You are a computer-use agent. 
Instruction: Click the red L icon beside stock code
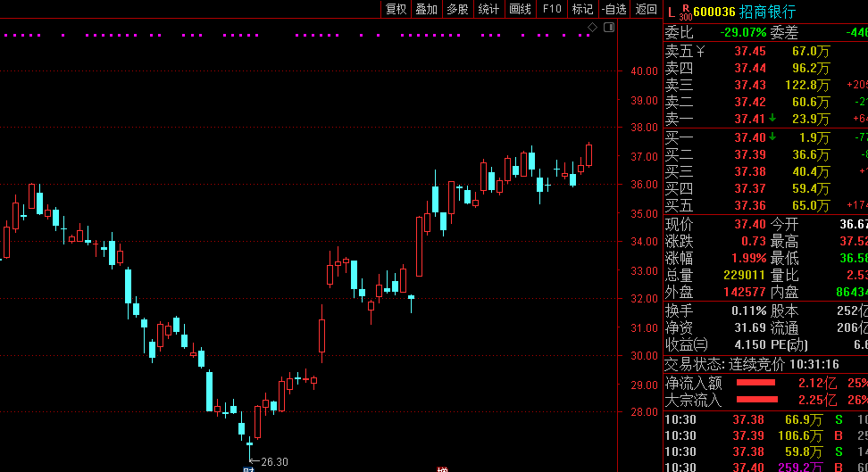[x=672, y=12]
